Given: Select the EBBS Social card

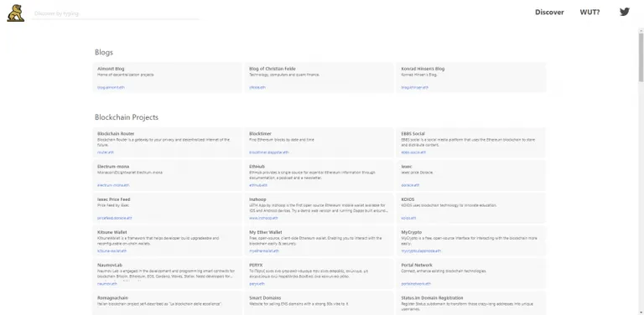Looking at the screenshot, I should point(471,142).
